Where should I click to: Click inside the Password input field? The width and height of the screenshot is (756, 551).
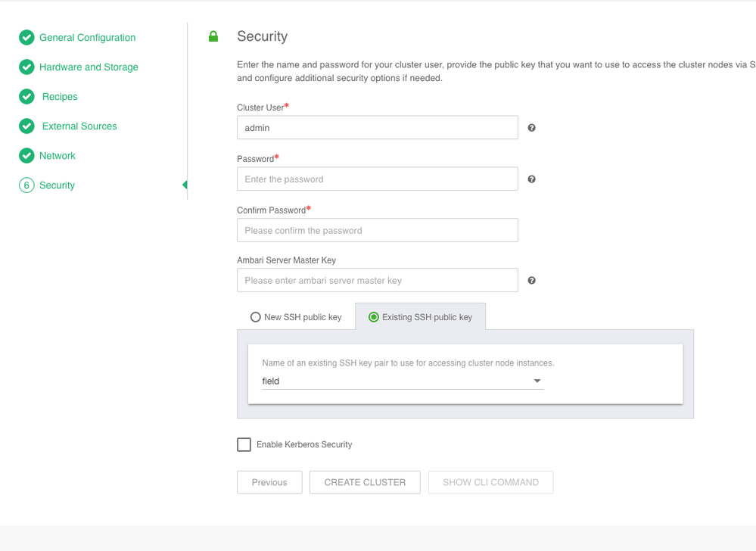point(377,179)
